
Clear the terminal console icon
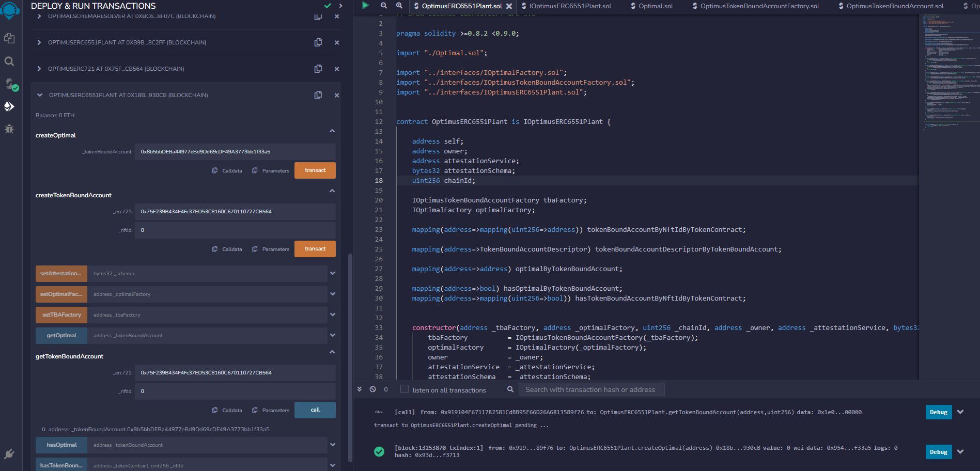[372, 389]
